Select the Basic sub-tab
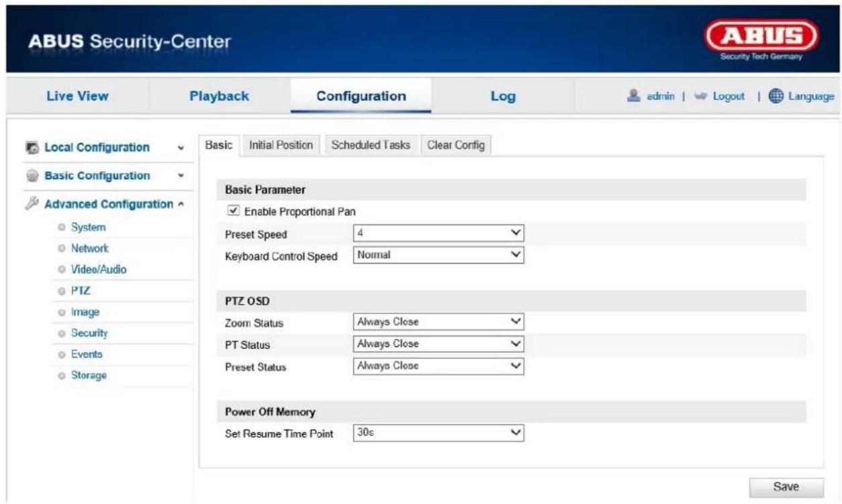Viewport: 842px width, 504px height. point(218,146)
